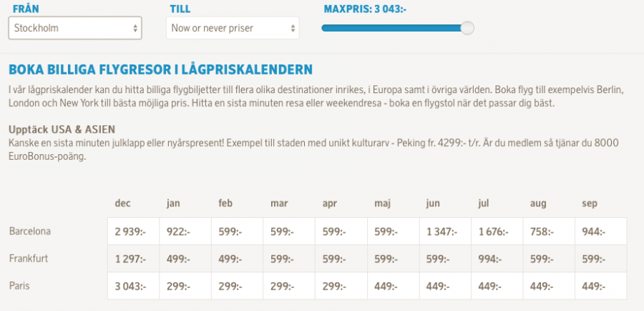The height and width of the screenshot is (311, 644).
Task: Click the 'dec' month column header
Action: 122,204
